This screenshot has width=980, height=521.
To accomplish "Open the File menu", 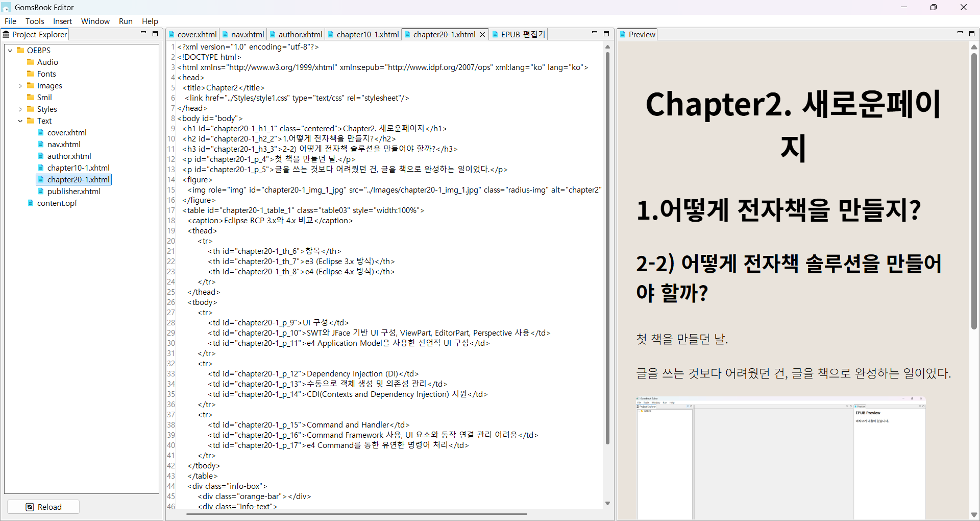I will (x=10, y=21).
